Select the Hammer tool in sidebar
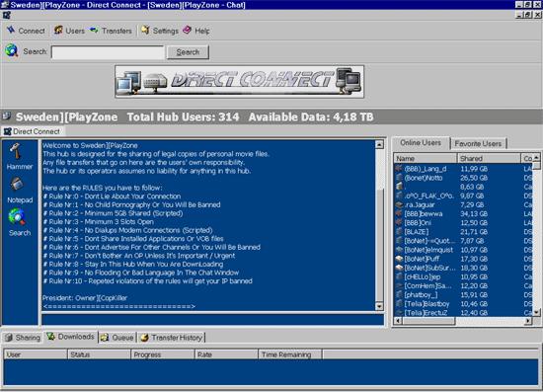 (16, 151)
